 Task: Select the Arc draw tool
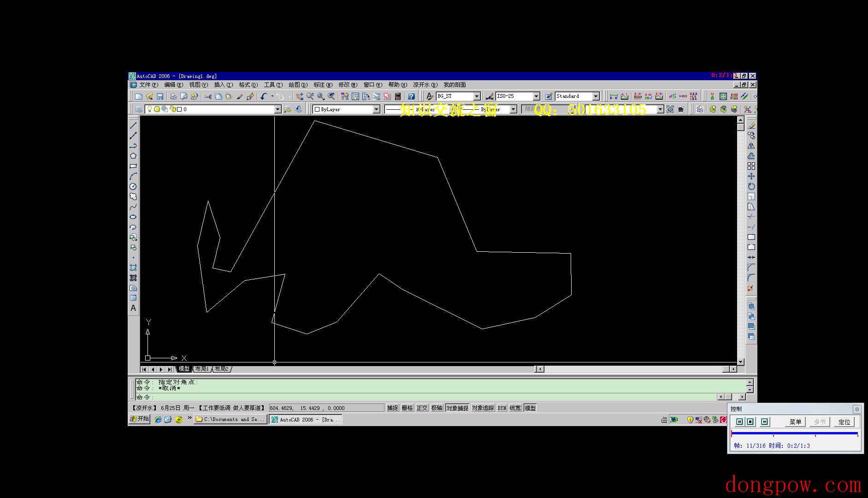(133, 176)
